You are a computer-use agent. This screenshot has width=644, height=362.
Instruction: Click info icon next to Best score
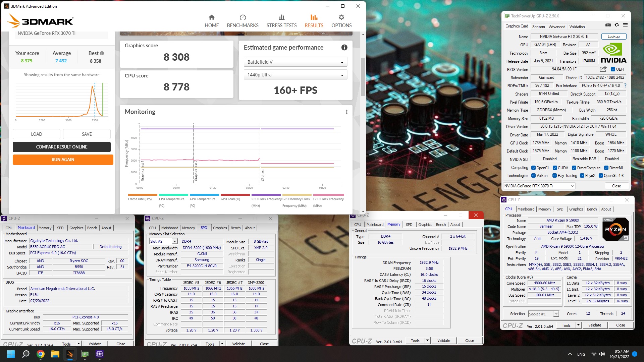point(102,53)
